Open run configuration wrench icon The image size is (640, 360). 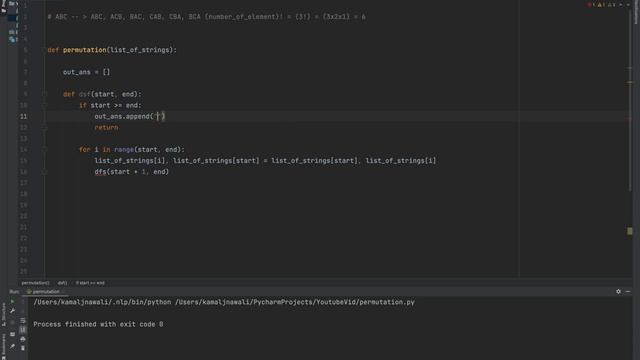[12, 311]
